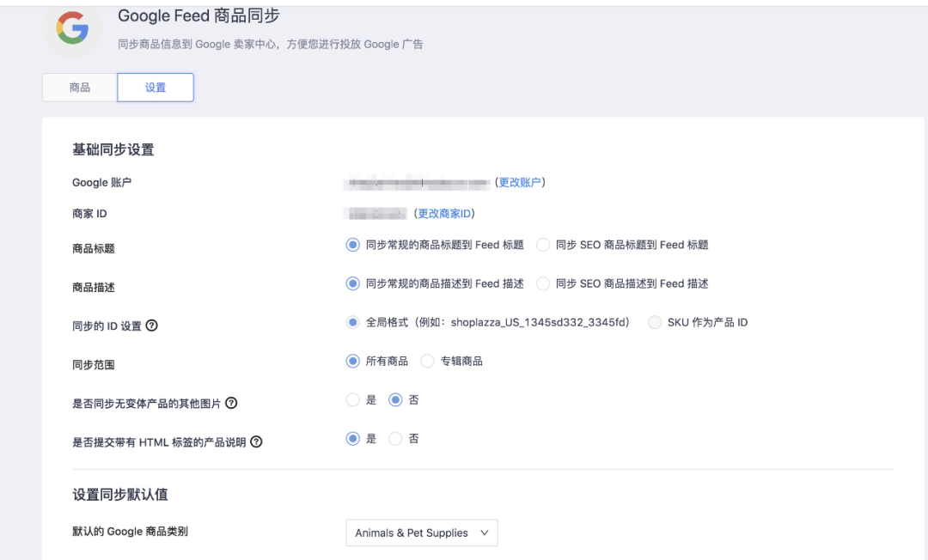Choose 否 for syncing other images

[x=395, y=400]
